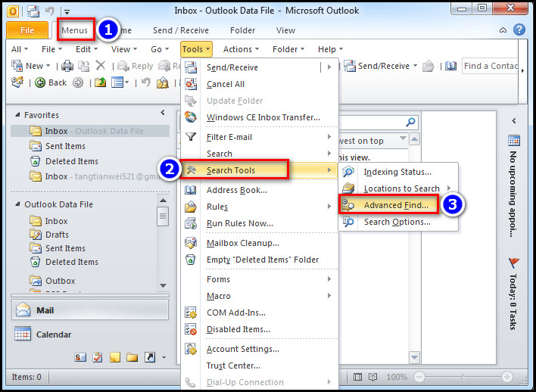Image resolution: width=536 pixels, height=392 pixels.
Task: Open Shortcuts icon in navigation pane bottom
Action: (x=150, y=357)
